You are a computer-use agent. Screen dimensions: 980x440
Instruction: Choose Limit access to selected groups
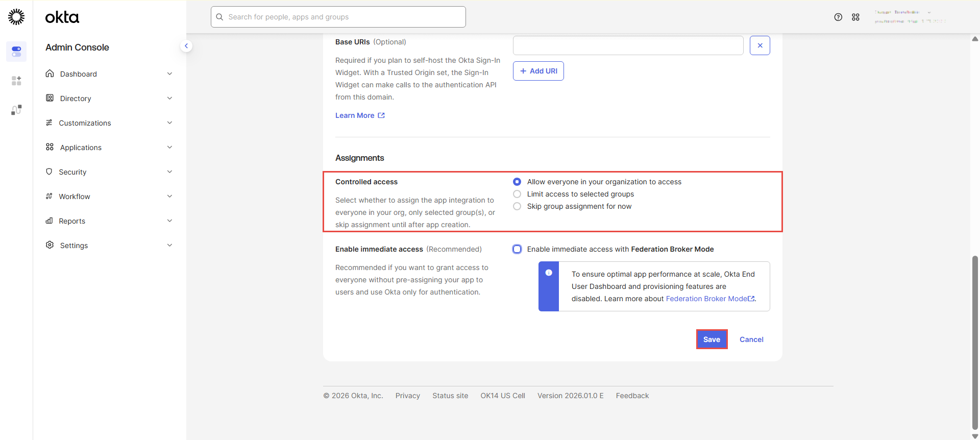(517, 194)
